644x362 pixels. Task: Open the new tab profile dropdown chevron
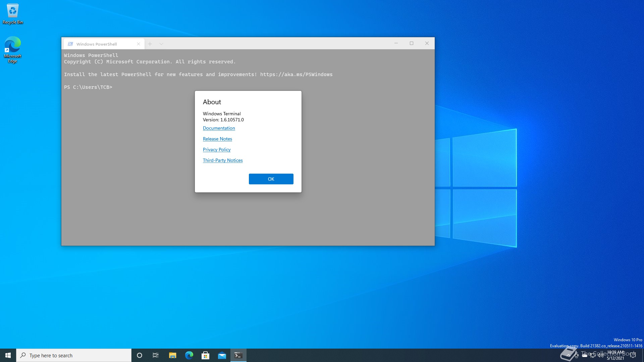pyautogui.click(x=161, y=44)
